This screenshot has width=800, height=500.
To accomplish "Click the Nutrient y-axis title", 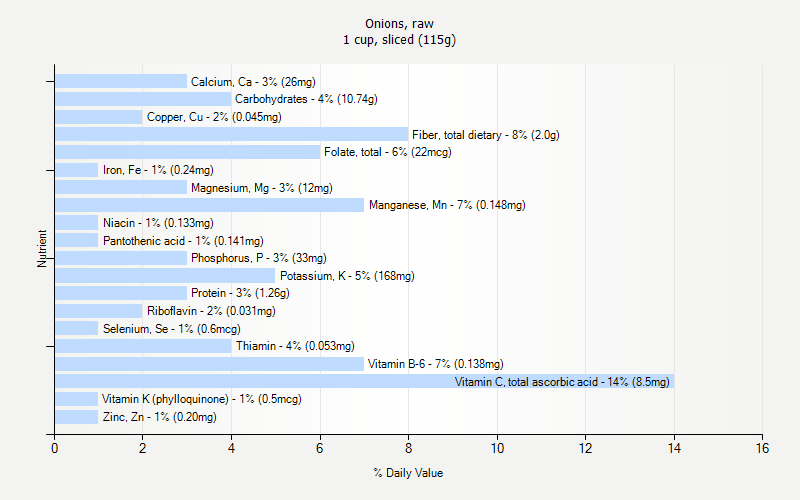I will 41,248.
